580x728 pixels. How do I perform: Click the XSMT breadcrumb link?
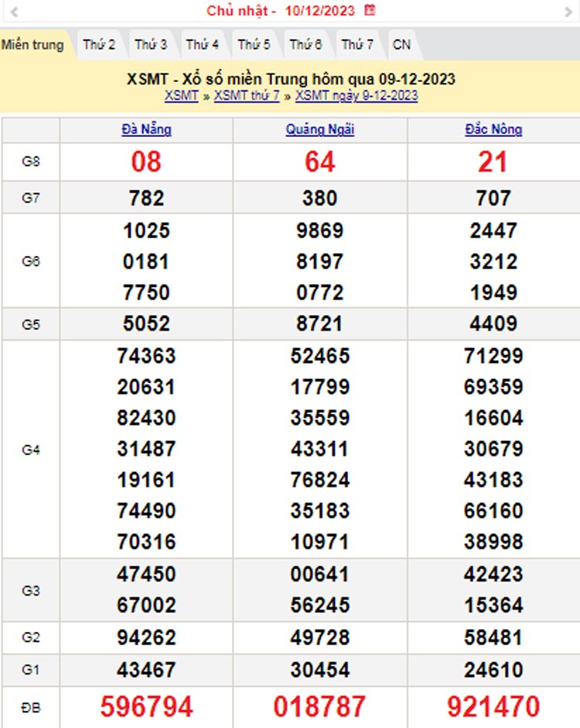[x=181, y=96]
